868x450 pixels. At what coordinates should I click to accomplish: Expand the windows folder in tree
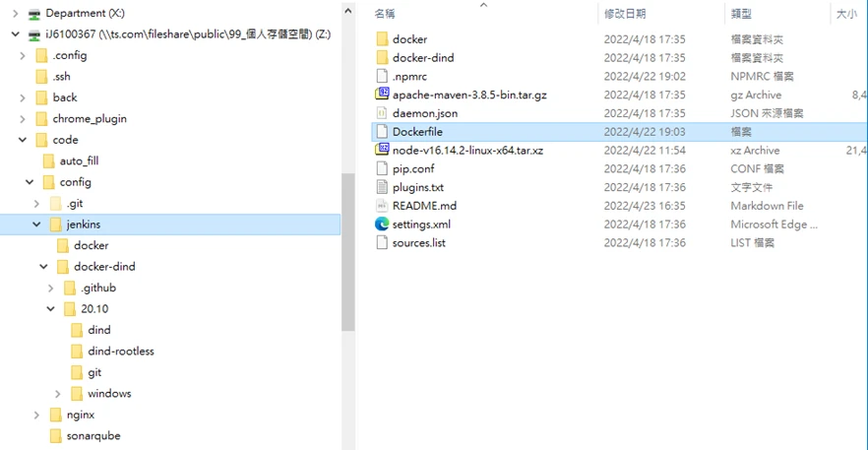click(58, 394)
